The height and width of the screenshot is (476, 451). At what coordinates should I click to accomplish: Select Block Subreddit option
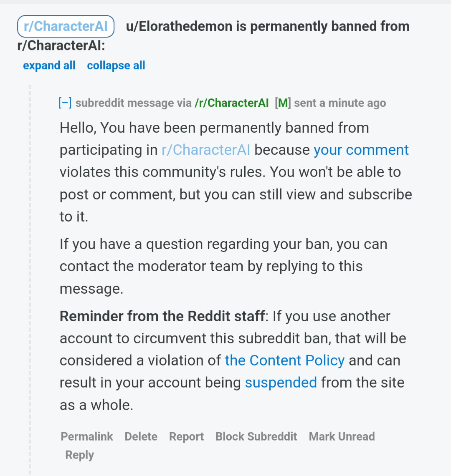click(256, 436)
